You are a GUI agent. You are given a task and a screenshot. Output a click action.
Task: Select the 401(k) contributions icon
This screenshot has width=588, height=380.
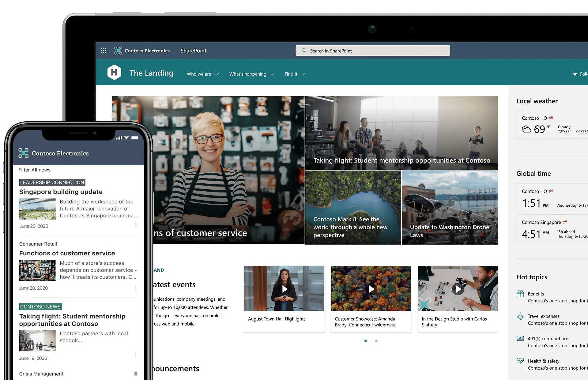[520, 338]
